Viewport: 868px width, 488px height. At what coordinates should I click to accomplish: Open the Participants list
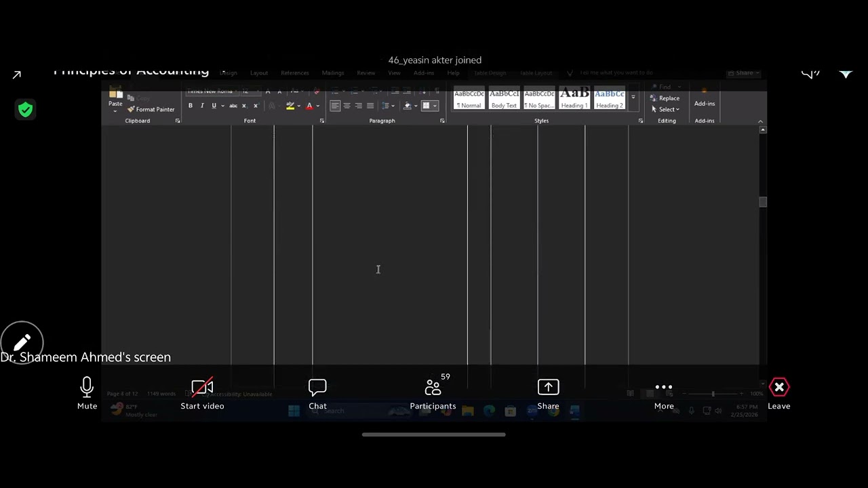[433, 394]
